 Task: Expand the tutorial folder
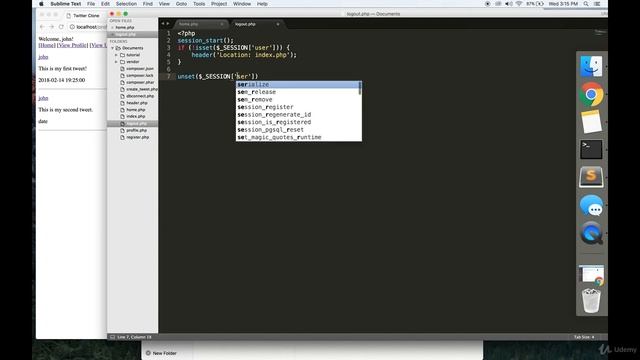(116, 55)
